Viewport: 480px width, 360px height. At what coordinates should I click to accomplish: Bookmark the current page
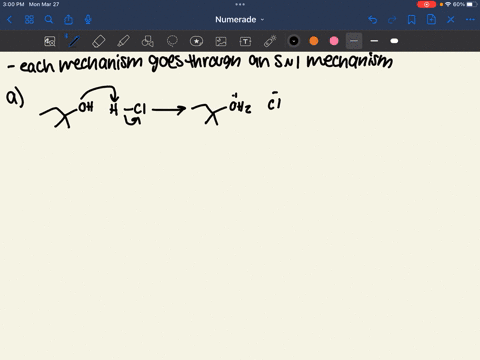click(412, 20)
